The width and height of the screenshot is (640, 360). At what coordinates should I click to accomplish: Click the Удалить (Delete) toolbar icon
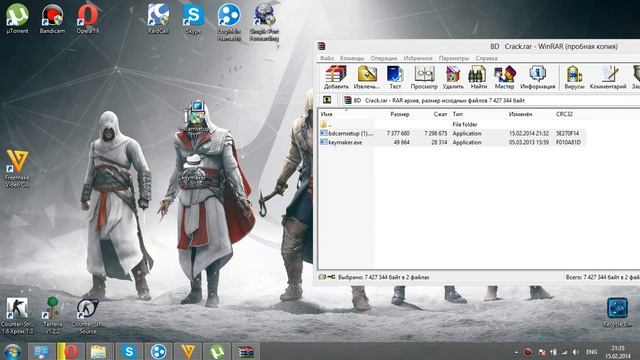(x=453, y=77)
